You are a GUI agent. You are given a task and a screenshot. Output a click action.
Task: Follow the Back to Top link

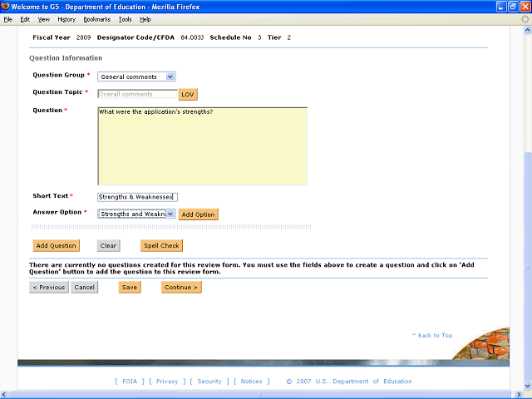tap(432, 335)
